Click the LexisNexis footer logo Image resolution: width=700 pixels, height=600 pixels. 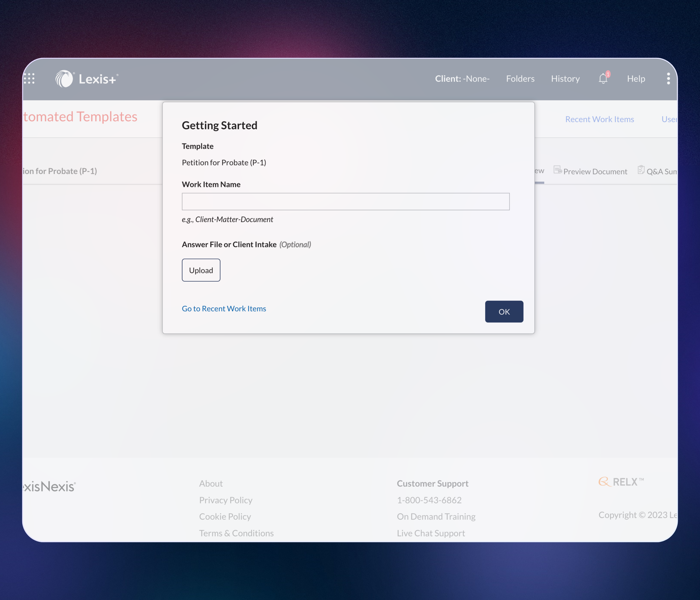tap(49, 486)
